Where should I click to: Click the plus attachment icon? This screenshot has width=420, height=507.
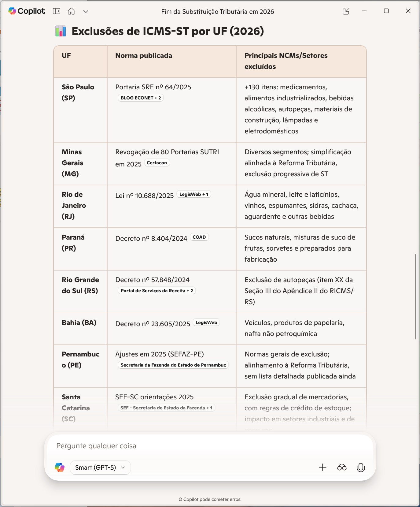[322, 467]
